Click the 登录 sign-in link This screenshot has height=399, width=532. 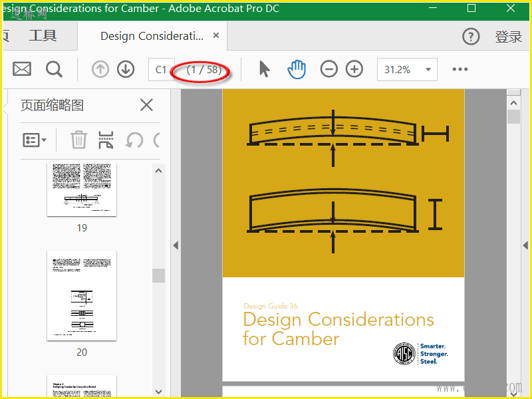click(508, 37)
